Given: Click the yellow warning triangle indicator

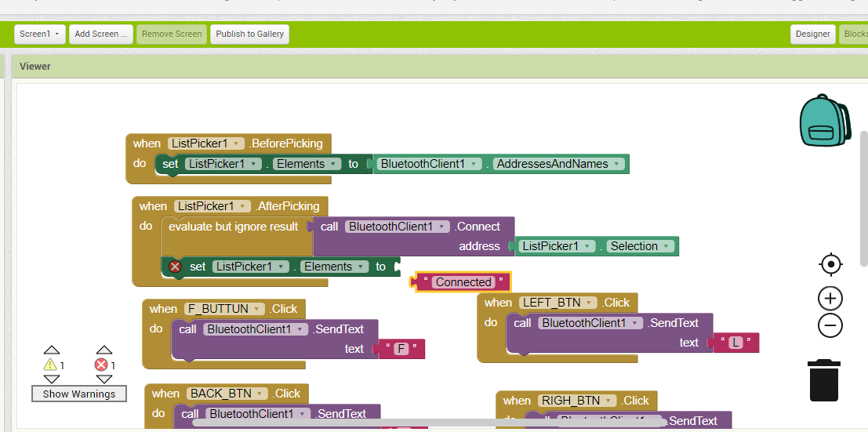Looking at the screenshot, I should pyautogui.click(x=50, y=365).
